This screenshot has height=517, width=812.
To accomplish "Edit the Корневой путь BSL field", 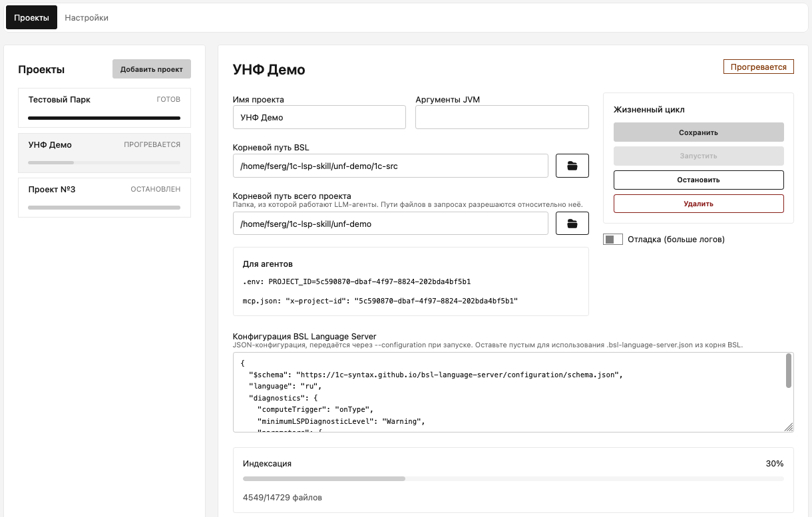I will click(x=391, y=166).
